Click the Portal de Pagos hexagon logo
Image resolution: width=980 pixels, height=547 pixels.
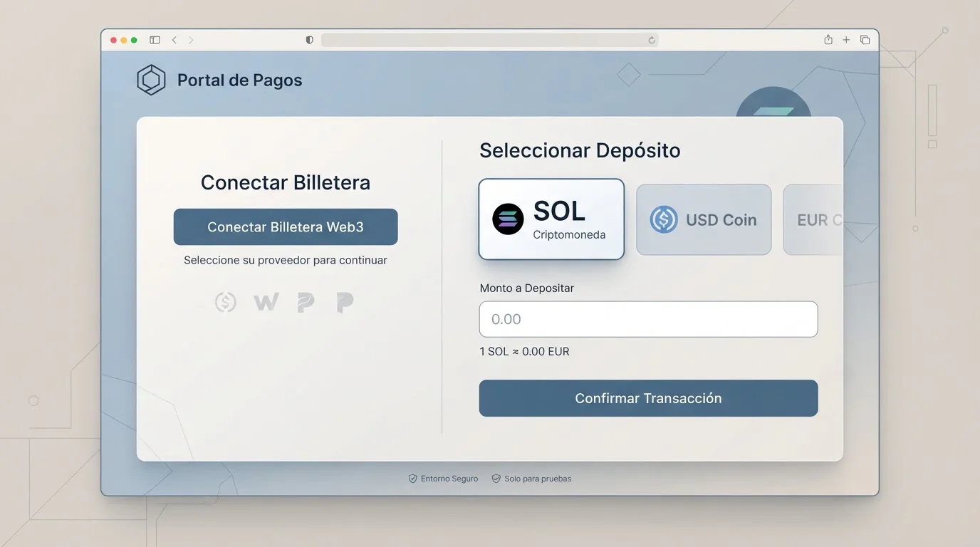tap(151, 80)
